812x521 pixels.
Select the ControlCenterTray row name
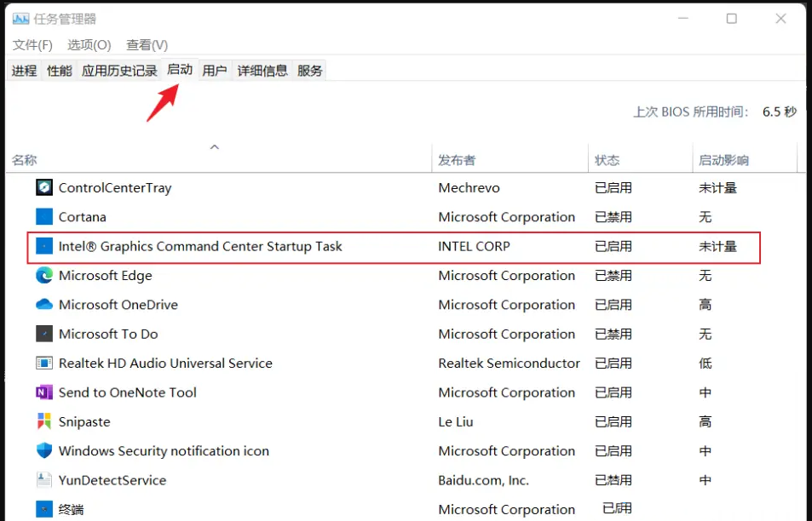115,188
